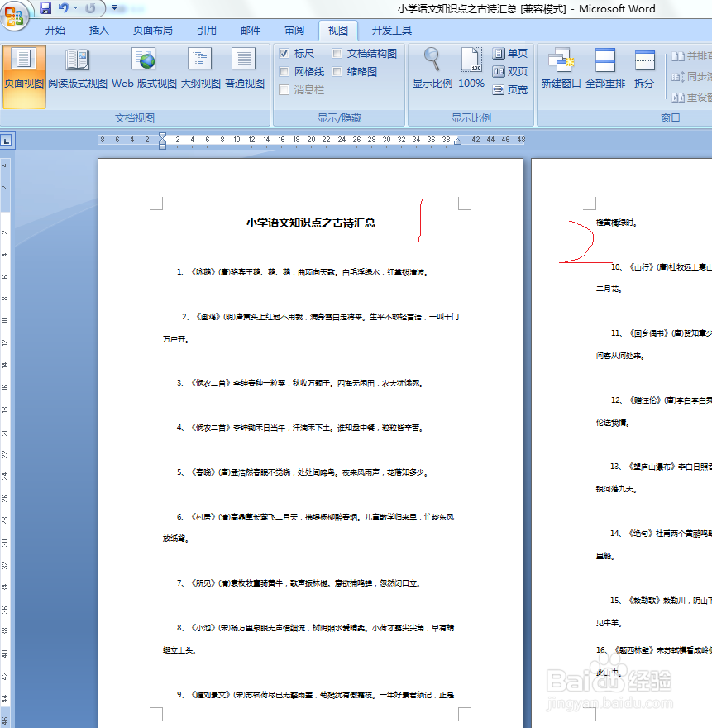Viewport: 712px width, 728px height.
Task: Select the 视图 tab
Action: pyautogui.click(x=338, y=30)
